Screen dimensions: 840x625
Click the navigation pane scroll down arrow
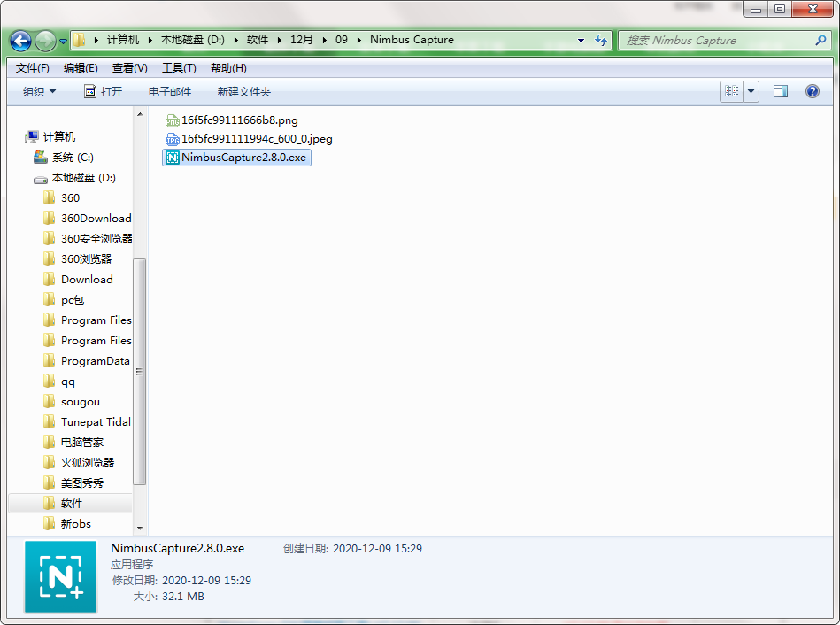pos(140,528)
